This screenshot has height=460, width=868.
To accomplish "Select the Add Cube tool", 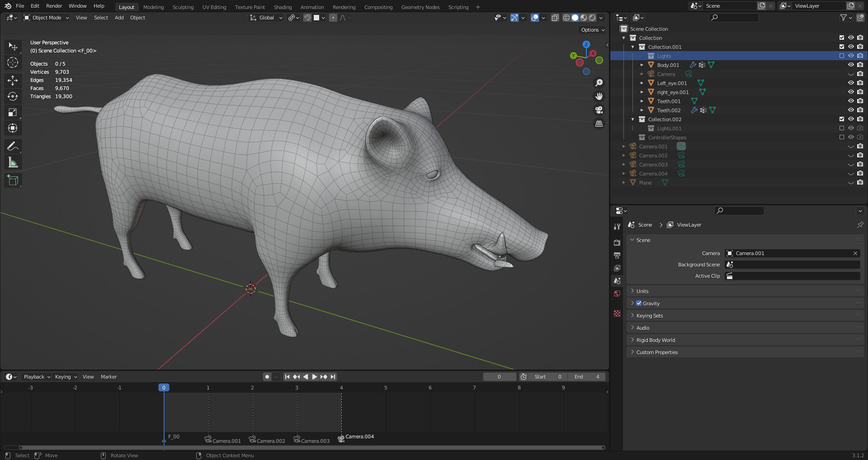I will point(13,180).
